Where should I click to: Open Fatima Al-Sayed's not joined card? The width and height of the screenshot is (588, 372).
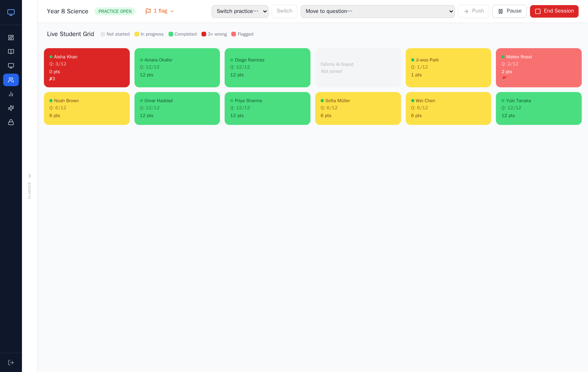pyautogui.click(x=358, y=68)
